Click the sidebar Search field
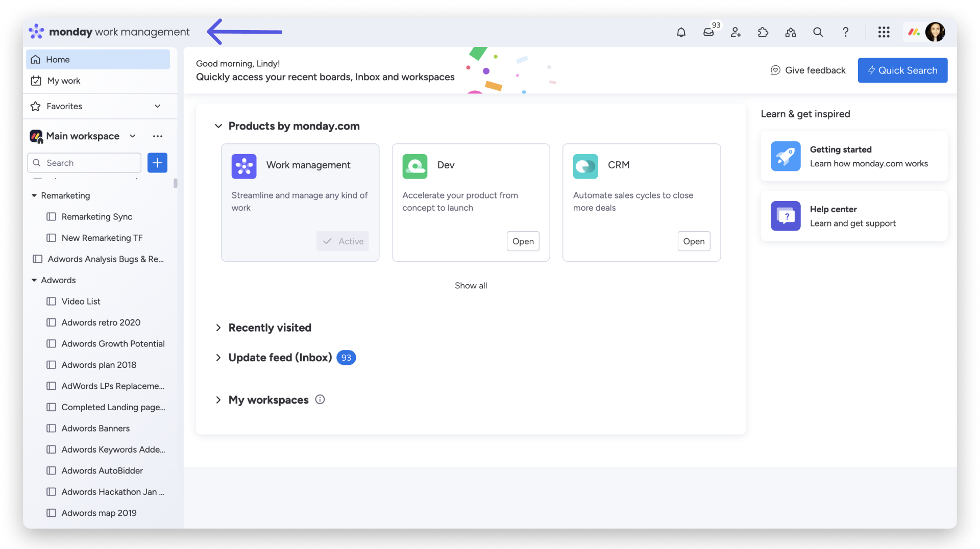The width and height of the screenshot is (980, 549). point(84,163)
